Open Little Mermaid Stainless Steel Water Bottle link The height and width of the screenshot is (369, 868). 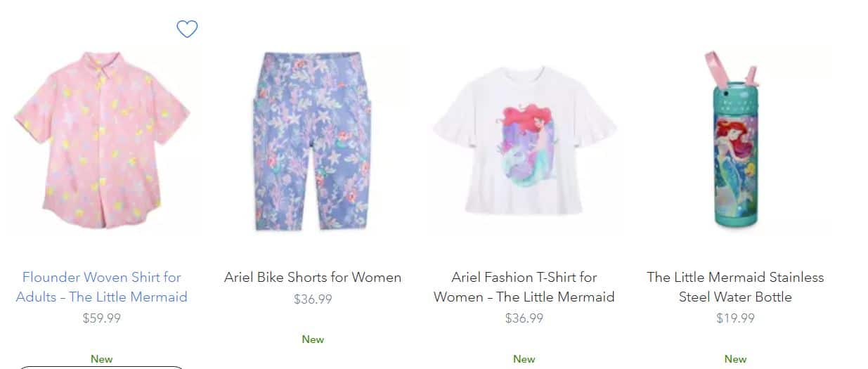pyautogui.click(x=735, y=287)
